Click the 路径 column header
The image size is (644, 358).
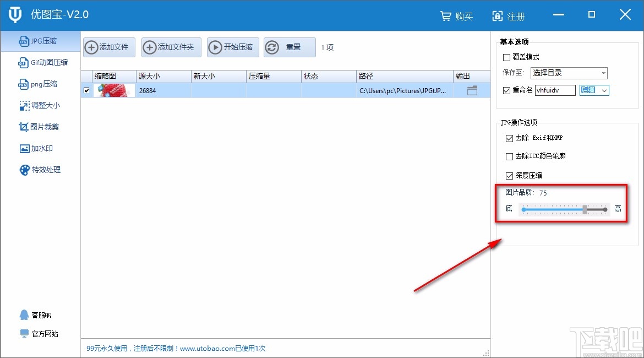[x=405, y=77]
